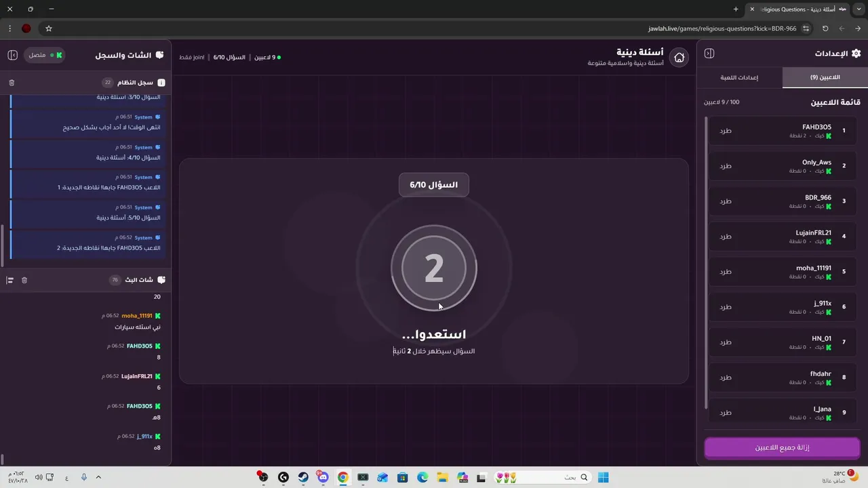Image resolution: width=868 pixels, height=488 pixels.
Task: Open Logitech G HUB from taskbar
Action: [x=283, y=478]
